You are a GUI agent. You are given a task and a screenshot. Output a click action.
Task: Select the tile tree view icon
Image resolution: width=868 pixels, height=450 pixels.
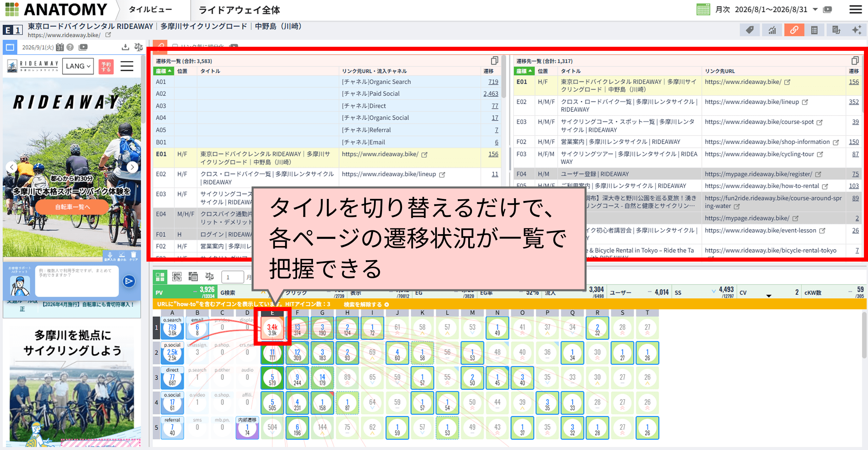click(x=177, y=277)
